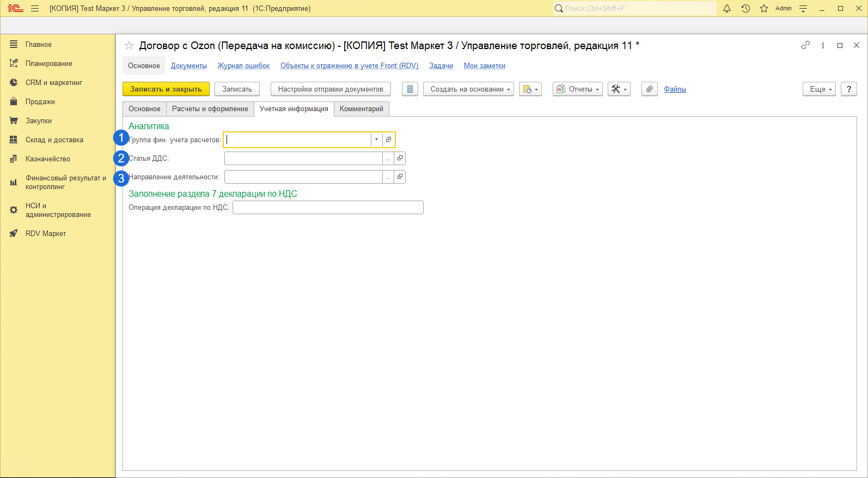
Task: Open the Планирование section
Action: click(x=58, y=64)
